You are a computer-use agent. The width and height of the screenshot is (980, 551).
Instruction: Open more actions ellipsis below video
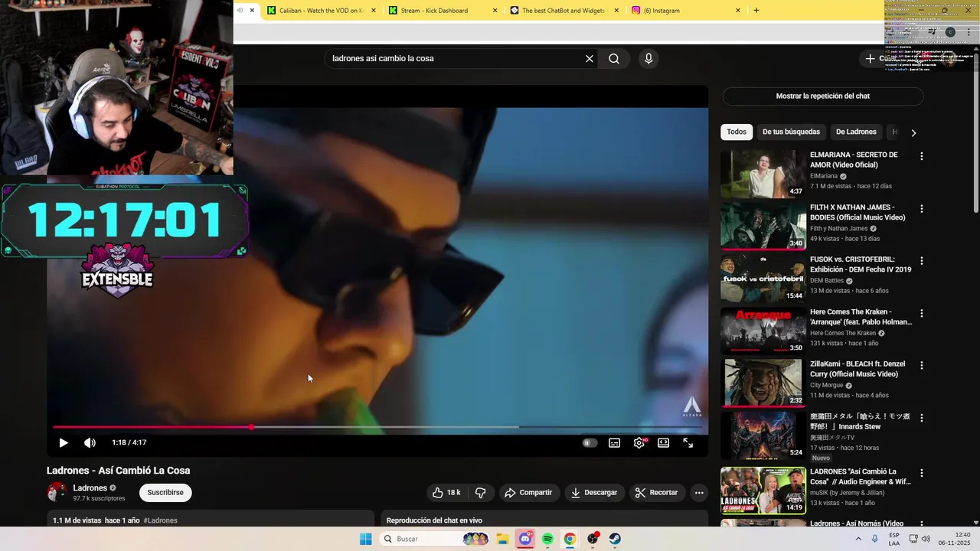pyautogui.click(x=699, y=493)
